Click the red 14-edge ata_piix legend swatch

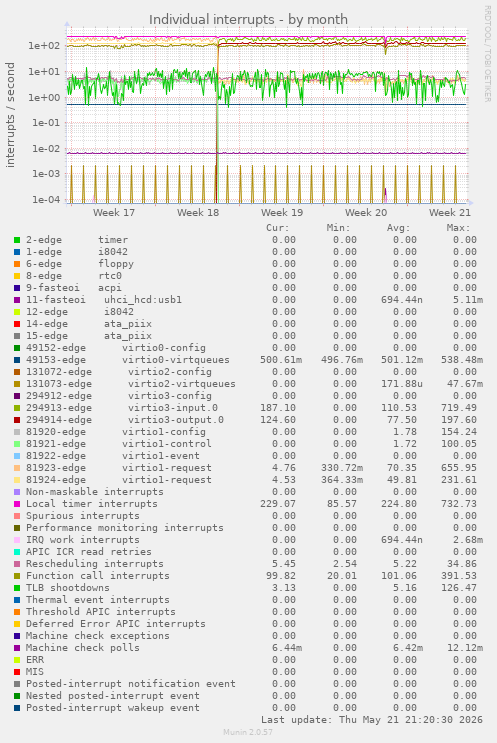[17, 324]
